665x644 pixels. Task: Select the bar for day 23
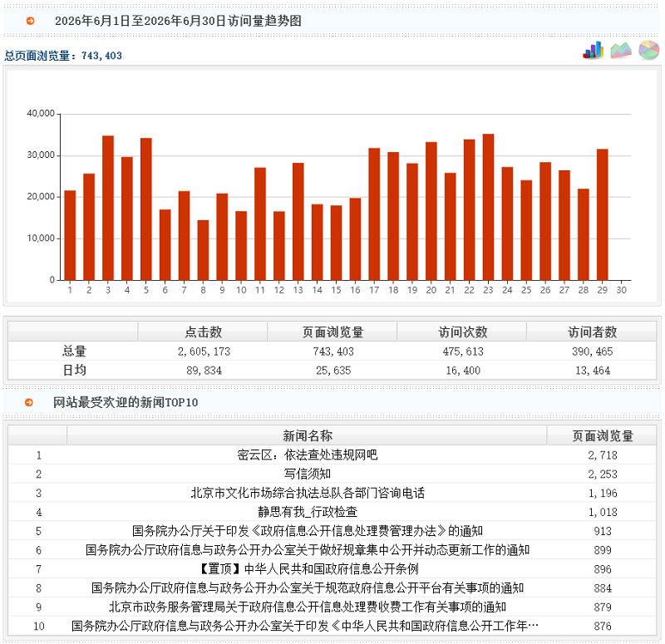(488, 207)
